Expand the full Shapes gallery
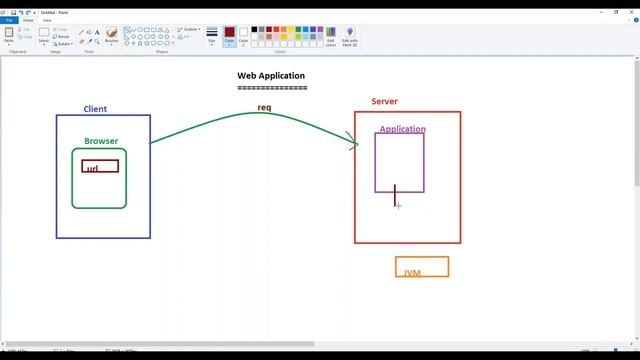Image resolution: width=640 pixels, height=360 pixels. click(173, 43)
